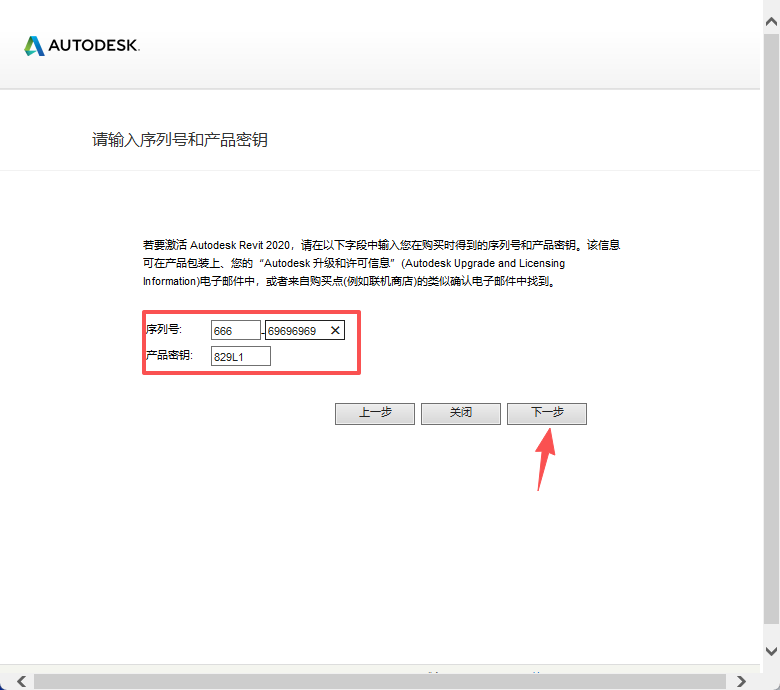Click the Autodesk logo
Screen dimensions: 780x690
82,46
